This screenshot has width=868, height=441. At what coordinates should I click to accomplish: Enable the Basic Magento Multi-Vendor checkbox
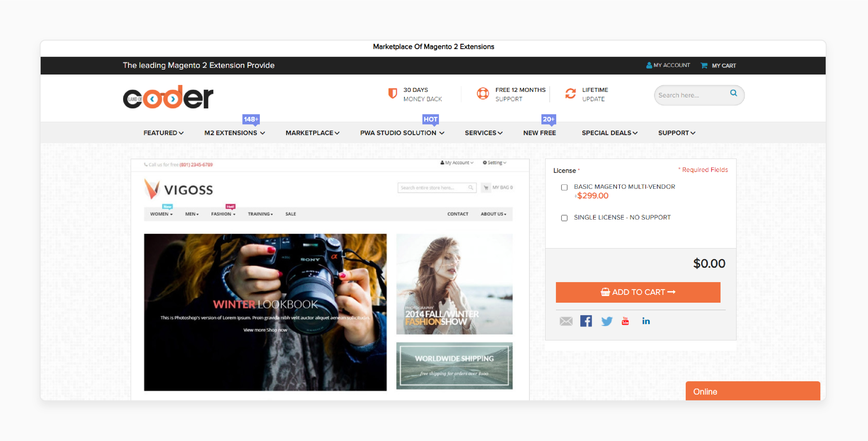564,187
